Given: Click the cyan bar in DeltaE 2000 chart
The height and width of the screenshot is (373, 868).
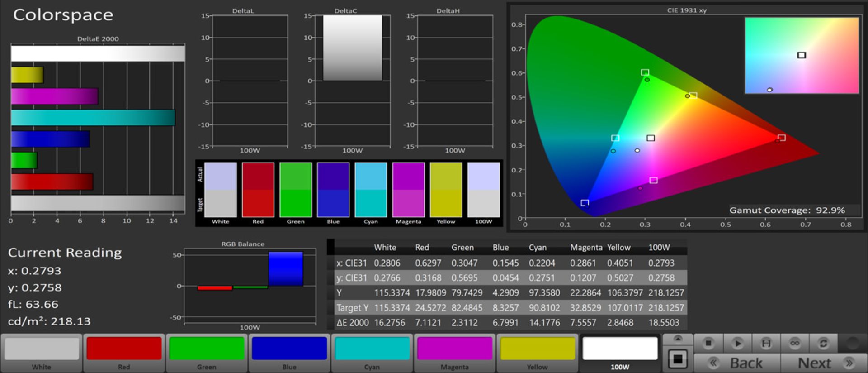Looking at the screenshot, I should pyautogui.click(x=93, y=118).
